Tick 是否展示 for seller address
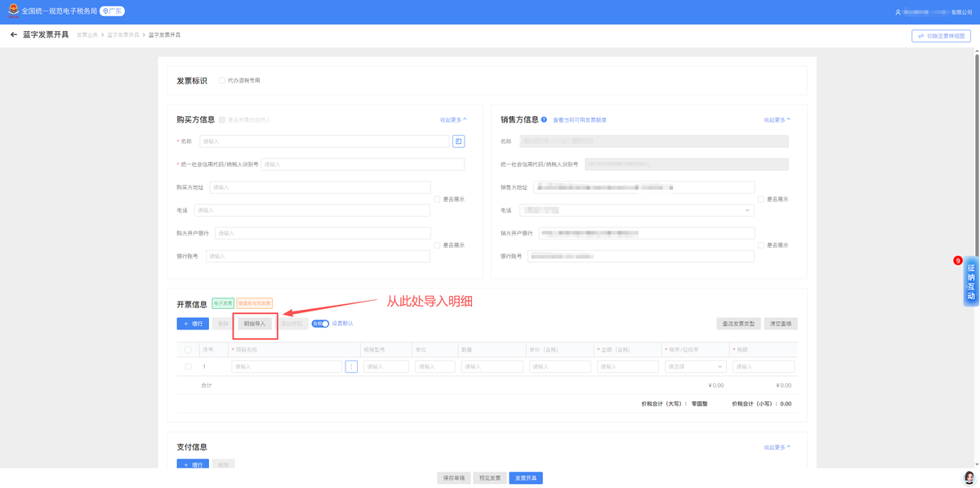This screenshot has width=980, height=488. [x=761, y=199]
